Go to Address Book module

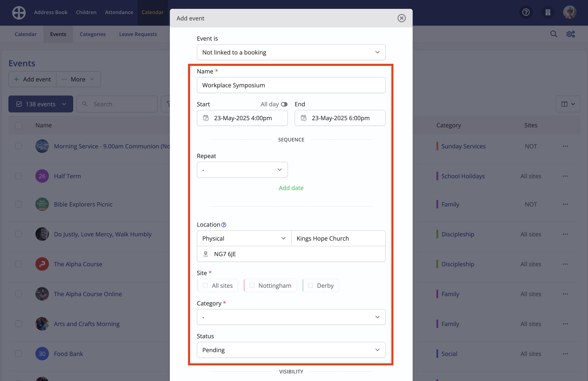pos(51,12)
